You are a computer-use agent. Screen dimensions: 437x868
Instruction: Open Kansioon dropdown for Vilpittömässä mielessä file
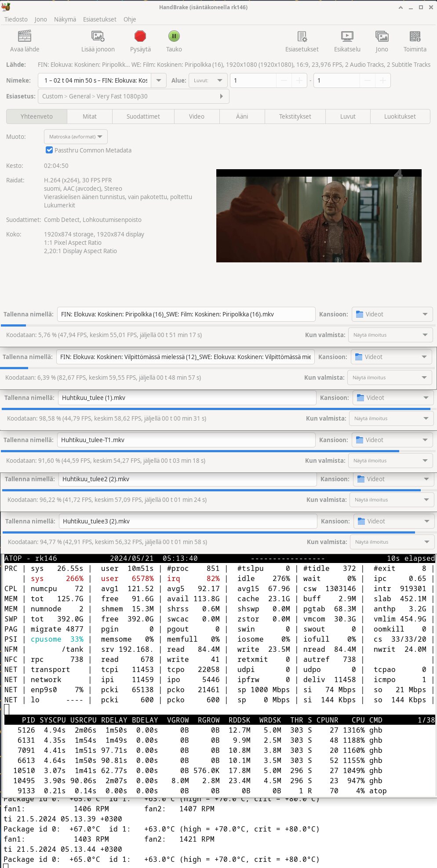(391, 357)
